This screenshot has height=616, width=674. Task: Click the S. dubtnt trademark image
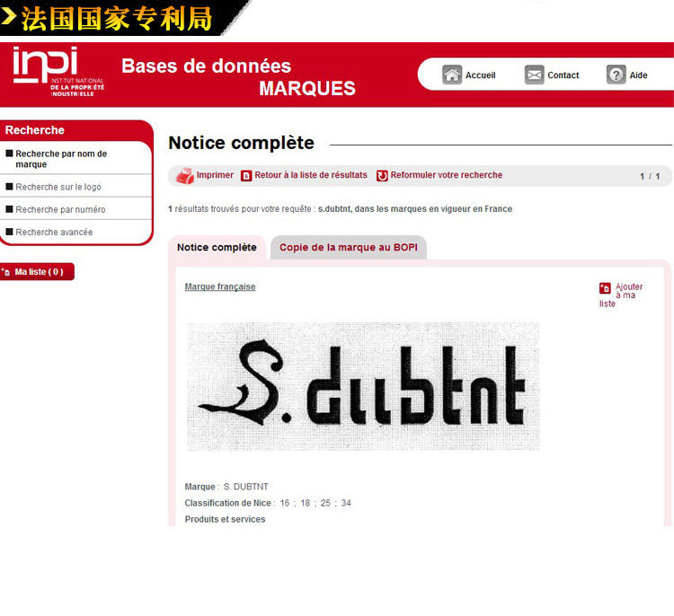363,386
